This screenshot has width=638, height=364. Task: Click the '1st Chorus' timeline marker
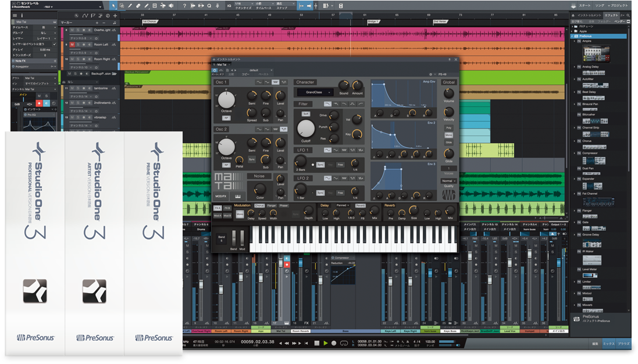pyautogui.click(x=149, y=21)
